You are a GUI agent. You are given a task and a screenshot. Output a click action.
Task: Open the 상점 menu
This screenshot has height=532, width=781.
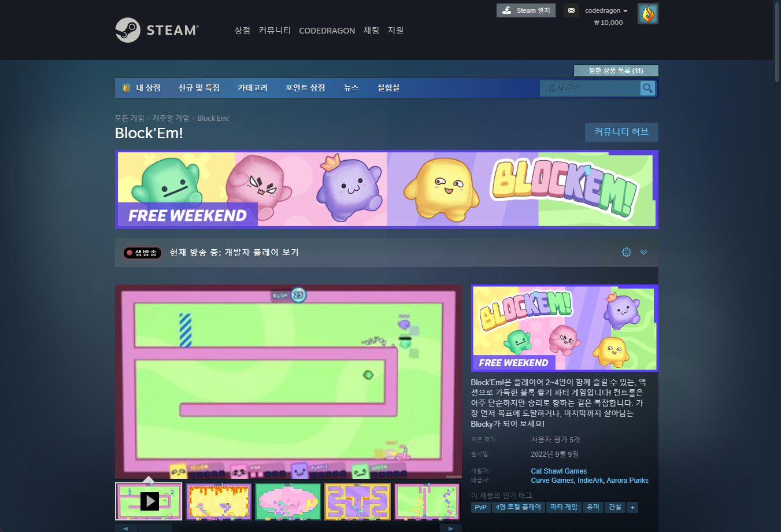[x=242, y=30]
